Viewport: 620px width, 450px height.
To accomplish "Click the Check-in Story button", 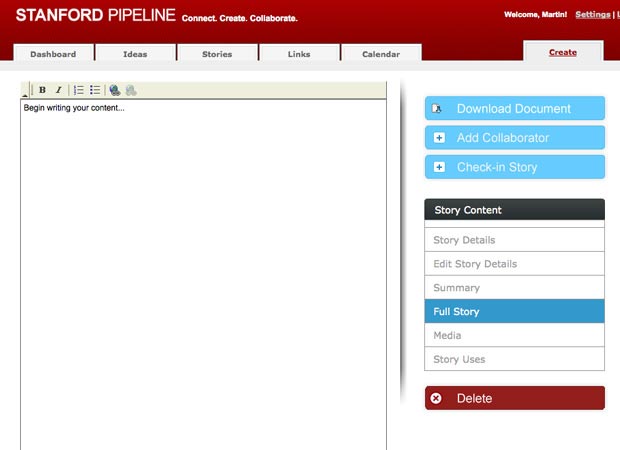I will tap(515, 167).
